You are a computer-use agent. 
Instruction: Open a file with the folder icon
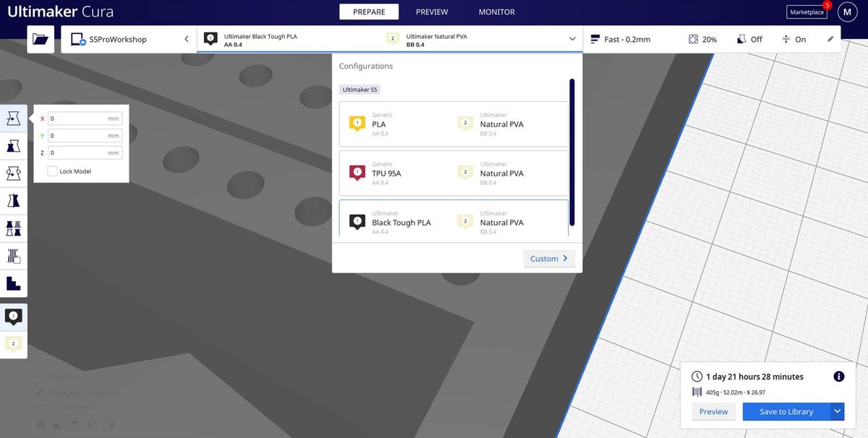[x=41, y=39]
